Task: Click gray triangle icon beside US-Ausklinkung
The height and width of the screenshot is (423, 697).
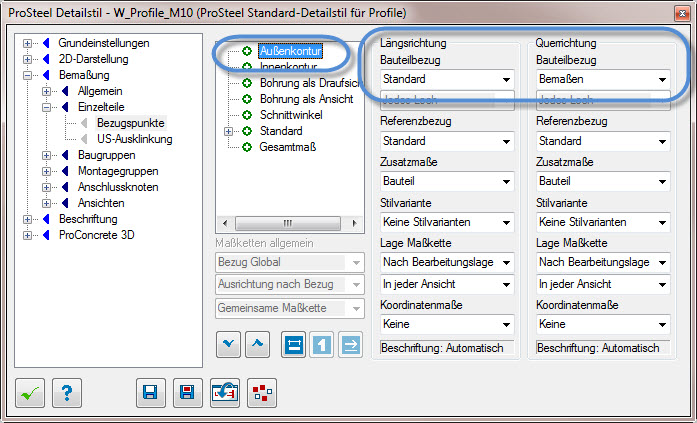Action: [84, 139]
